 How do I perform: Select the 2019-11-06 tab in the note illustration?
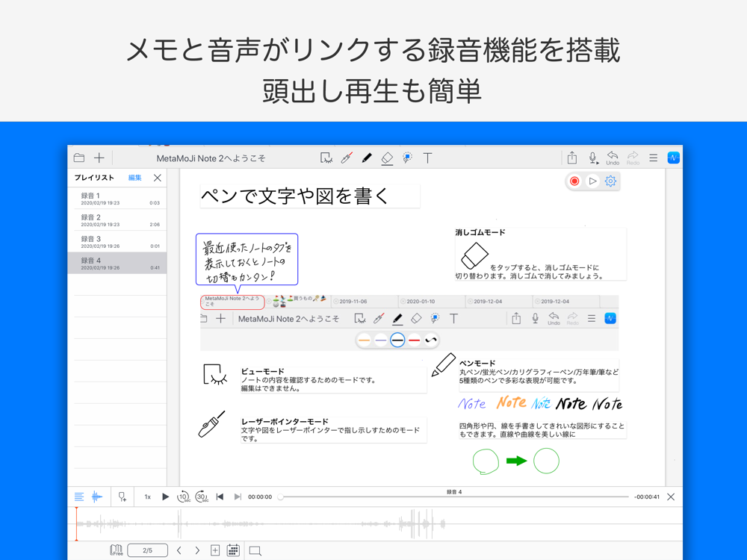365,302
